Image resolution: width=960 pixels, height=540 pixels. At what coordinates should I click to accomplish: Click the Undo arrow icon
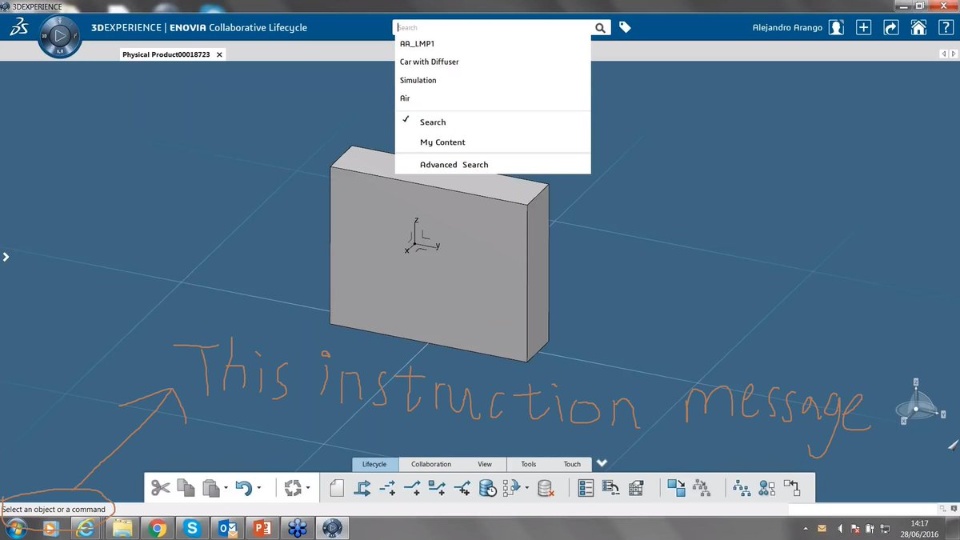tap(244, 487)
